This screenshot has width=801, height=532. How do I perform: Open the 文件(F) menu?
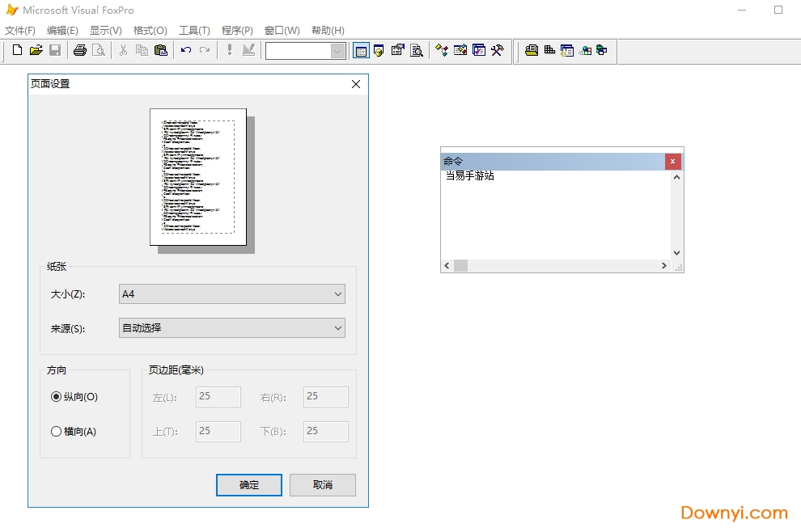point(20,31)
